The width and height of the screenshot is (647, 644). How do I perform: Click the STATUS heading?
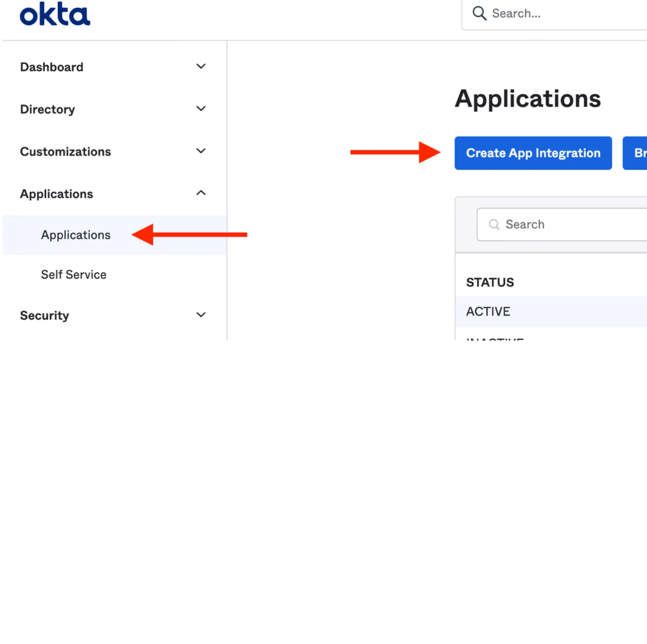[490, 282]
